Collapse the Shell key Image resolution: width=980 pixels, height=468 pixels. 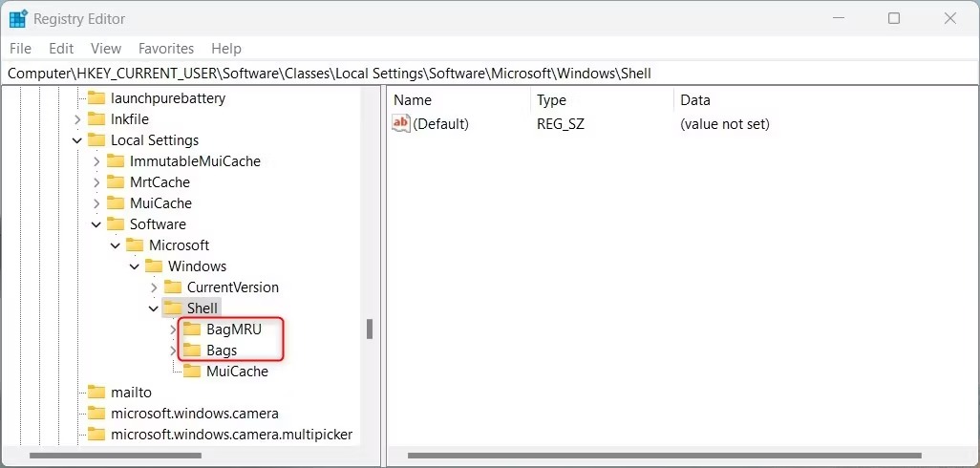pos(154,308)
